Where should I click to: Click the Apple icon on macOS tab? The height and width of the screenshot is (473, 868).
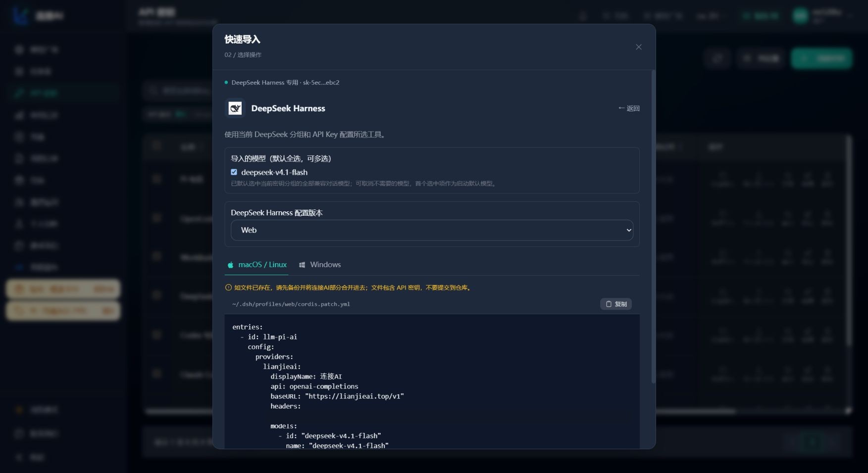[x=230, y=265]
